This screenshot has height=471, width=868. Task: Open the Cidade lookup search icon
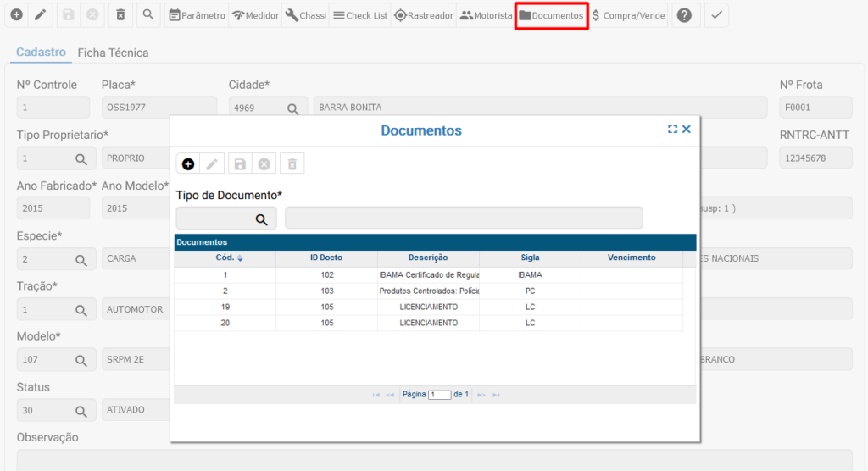point(292,108)
